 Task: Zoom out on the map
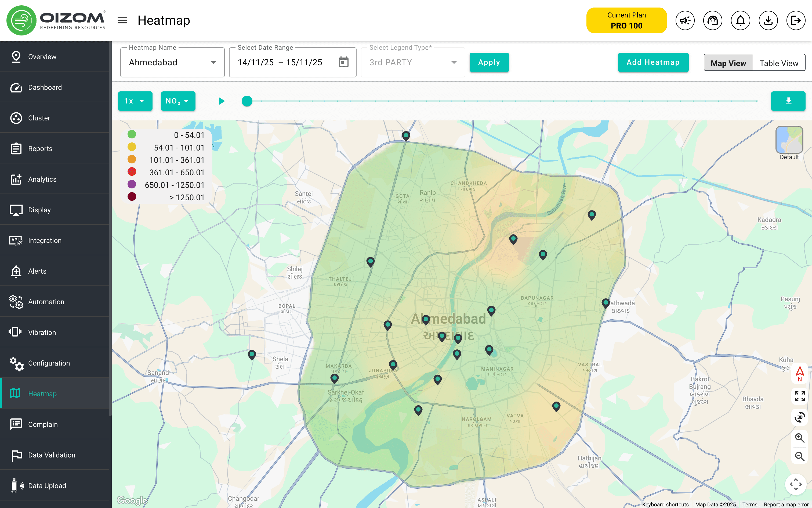(800, 456)
